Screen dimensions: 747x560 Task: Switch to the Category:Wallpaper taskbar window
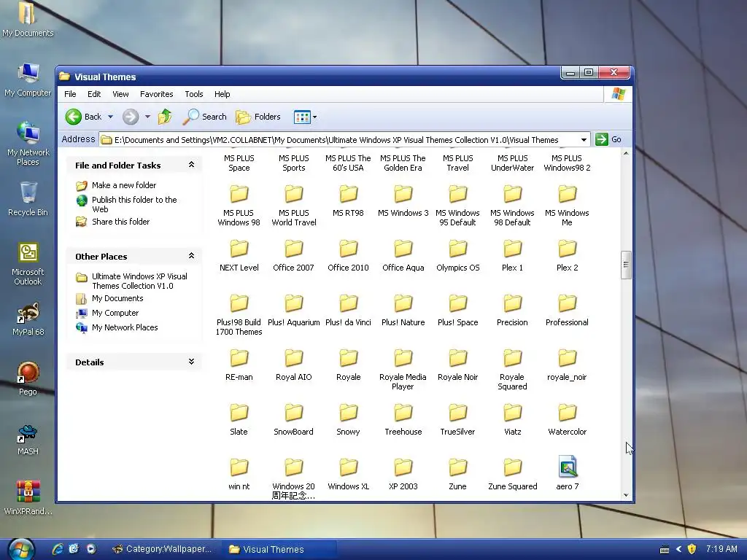[x=162, y=549]
